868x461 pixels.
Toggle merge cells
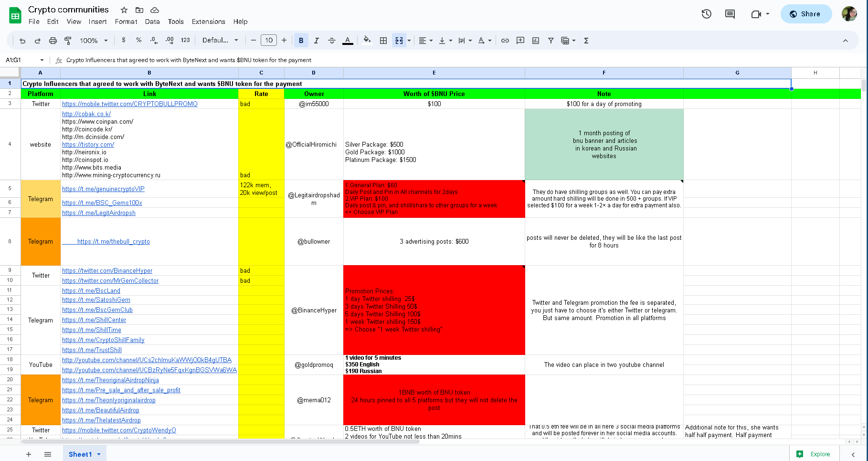(x=399, y=41)
